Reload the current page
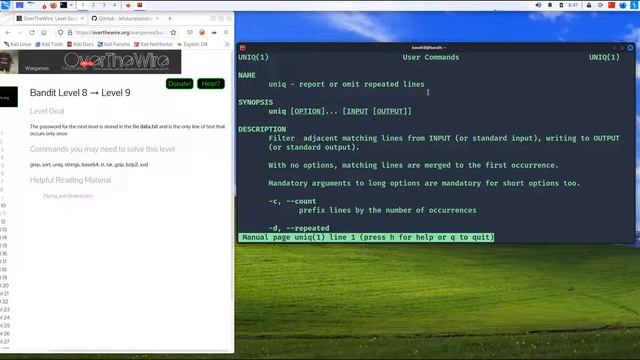The image size is (640, 360). pos(32,32)
